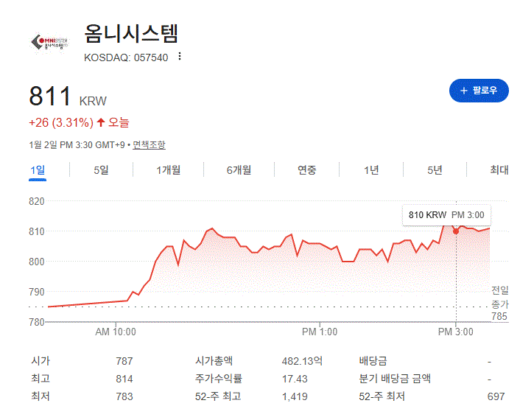Click the day high value 814
520x420 pixels.
pos(124,379)
